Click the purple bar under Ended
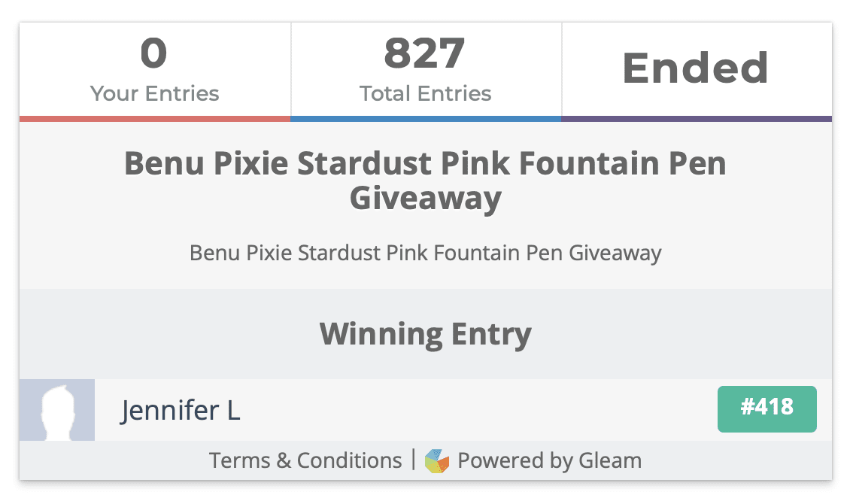 point(697,119)
